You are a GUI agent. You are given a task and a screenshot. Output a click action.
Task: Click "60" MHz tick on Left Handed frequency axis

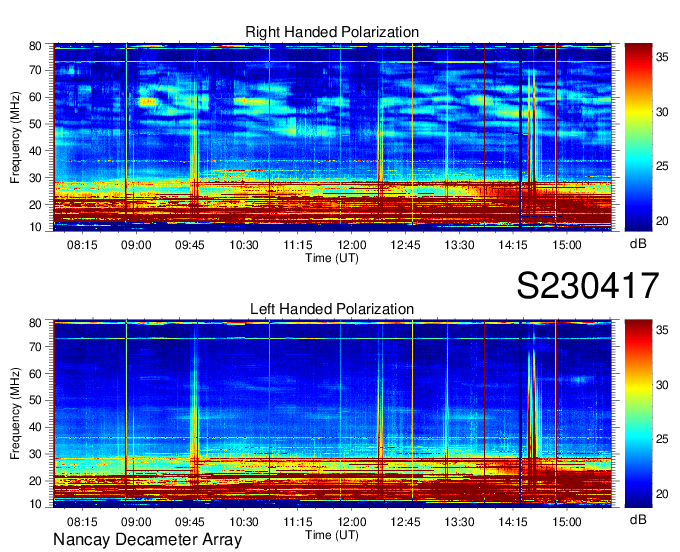[35, 374]
